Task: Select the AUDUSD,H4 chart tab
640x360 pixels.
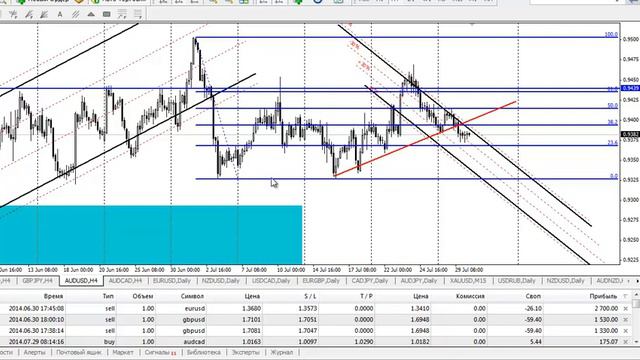Action: [81, 281]
